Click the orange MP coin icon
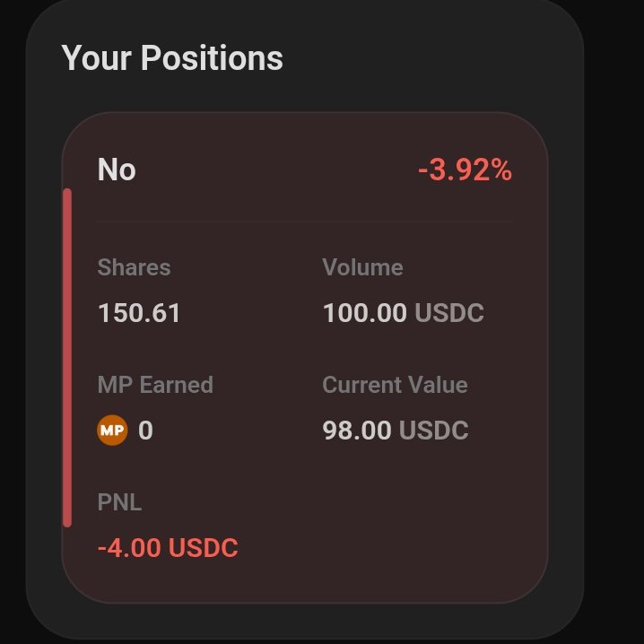The height and width of the screenshot is (644, 644). [x=112, y=430]
